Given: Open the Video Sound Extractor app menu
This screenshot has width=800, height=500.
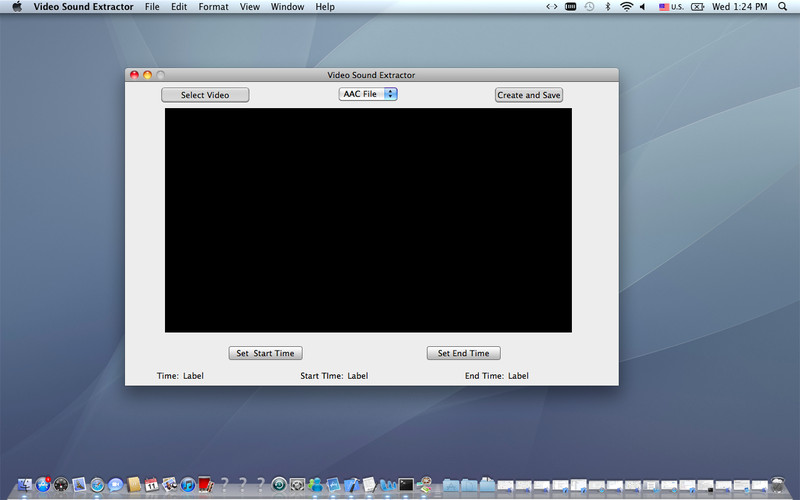Looking at the screenshot, I should coord(83,7).
